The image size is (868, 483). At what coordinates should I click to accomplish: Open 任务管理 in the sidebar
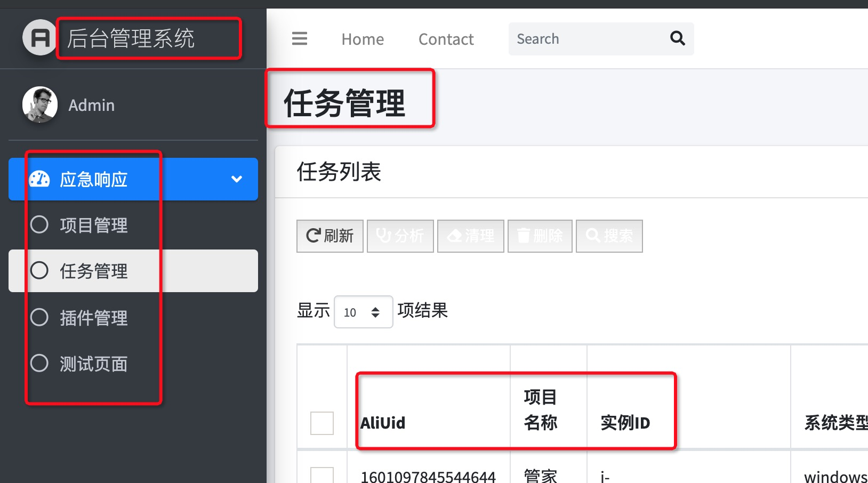coord(133,271)
